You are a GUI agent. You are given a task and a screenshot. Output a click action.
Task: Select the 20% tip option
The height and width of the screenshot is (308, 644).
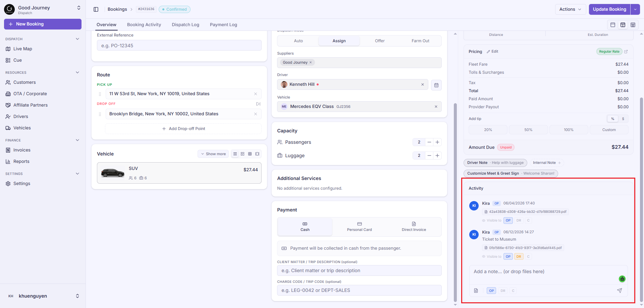coord(488,130)
